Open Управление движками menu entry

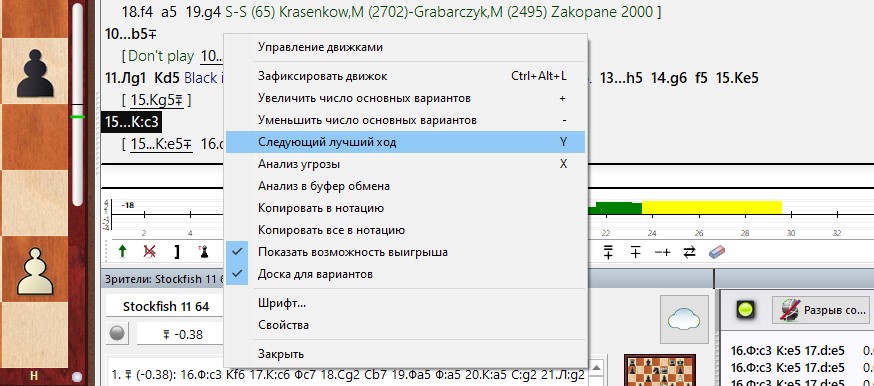point(405,47)
